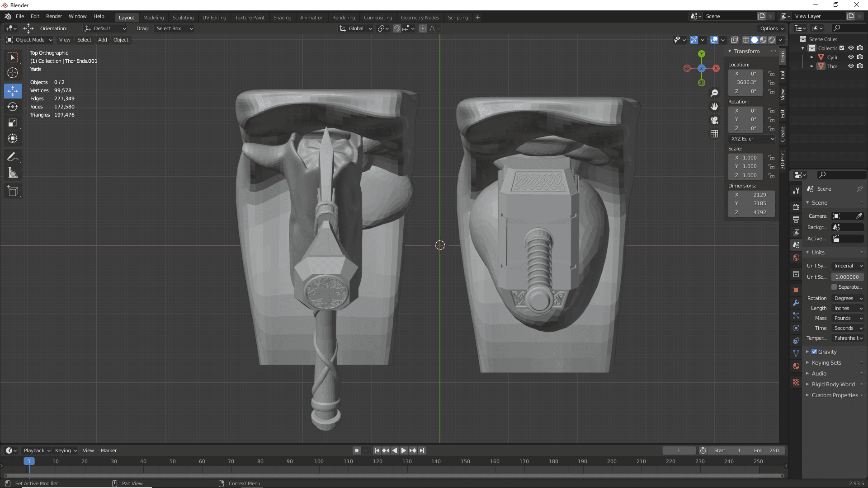Toggle viewport gizmos button
The height and width of the screenshot is (488, 868).
(x=694, y=40)
